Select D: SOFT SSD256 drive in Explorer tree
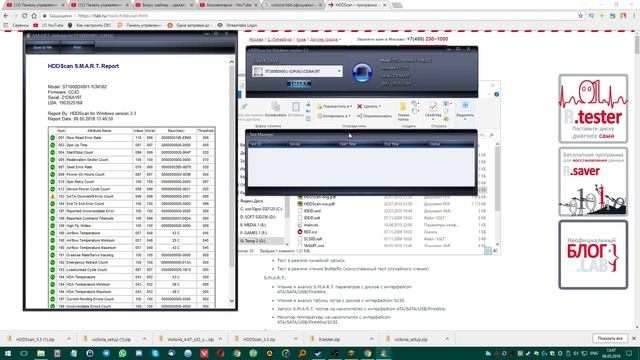640x360 pixels. coord(258,217)
